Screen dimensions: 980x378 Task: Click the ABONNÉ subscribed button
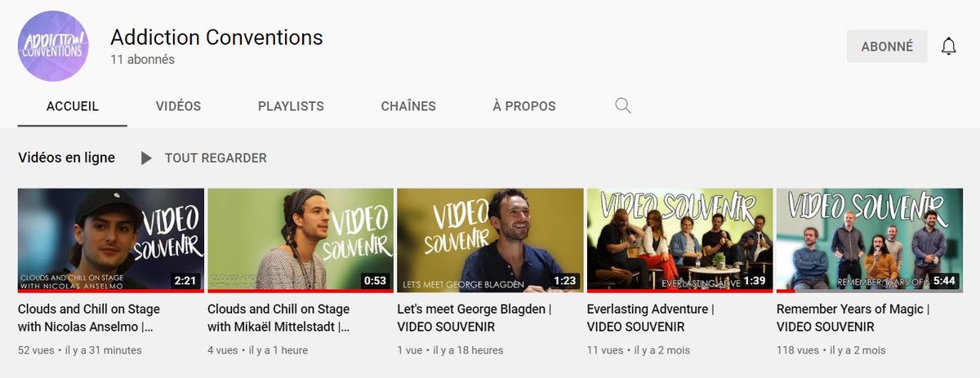point(887,47)
